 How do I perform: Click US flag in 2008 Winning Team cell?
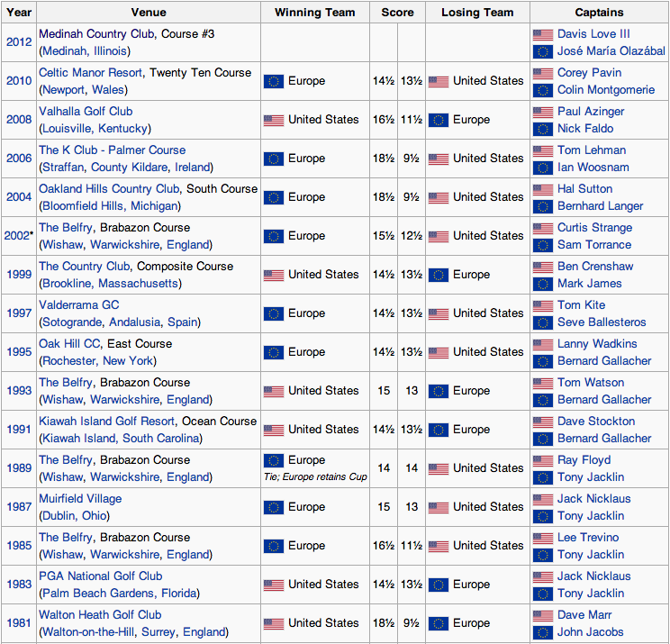[274, 120]
